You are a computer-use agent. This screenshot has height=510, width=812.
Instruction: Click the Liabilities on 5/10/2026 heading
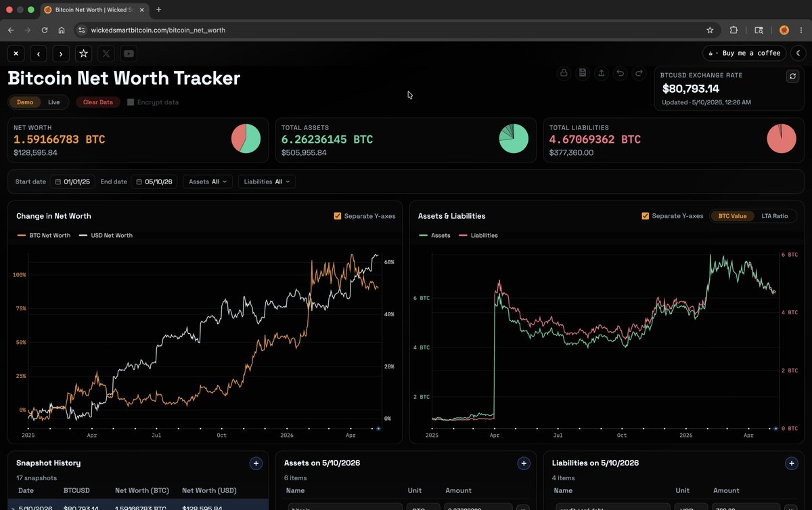coord(595,463)
